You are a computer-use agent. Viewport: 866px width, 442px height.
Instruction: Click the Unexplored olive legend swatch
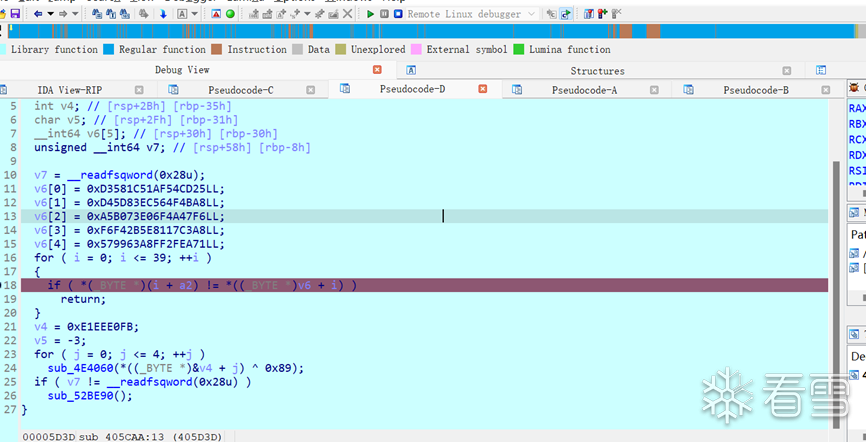pyautogui.click(x=341, y=49)
